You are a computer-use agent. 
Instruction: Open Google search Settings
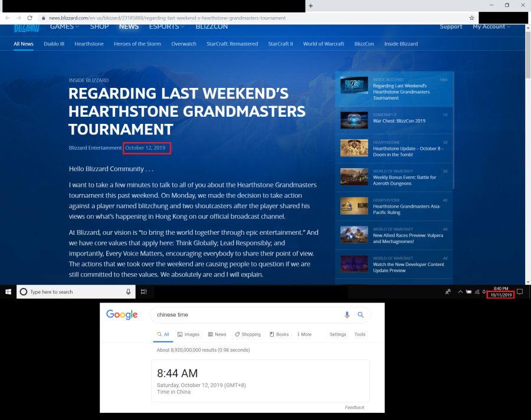pos(337,334)
